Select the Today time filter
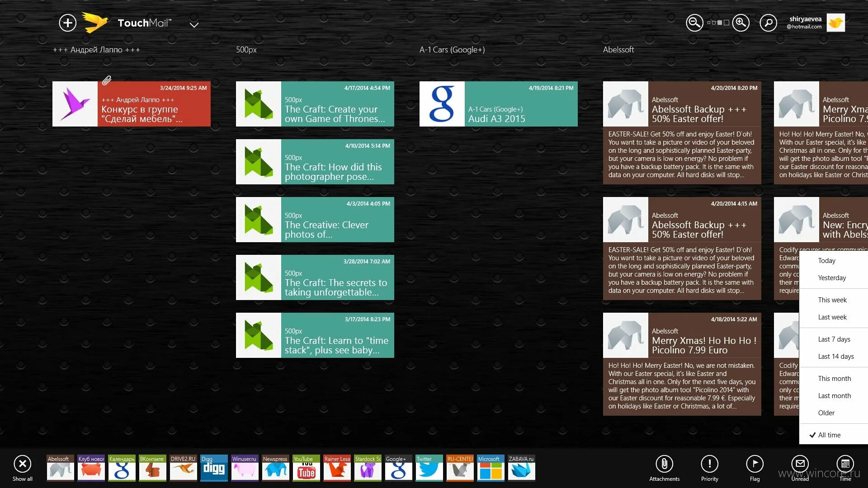The height and width of the screenshot is (488, 868). coord(826,261)
